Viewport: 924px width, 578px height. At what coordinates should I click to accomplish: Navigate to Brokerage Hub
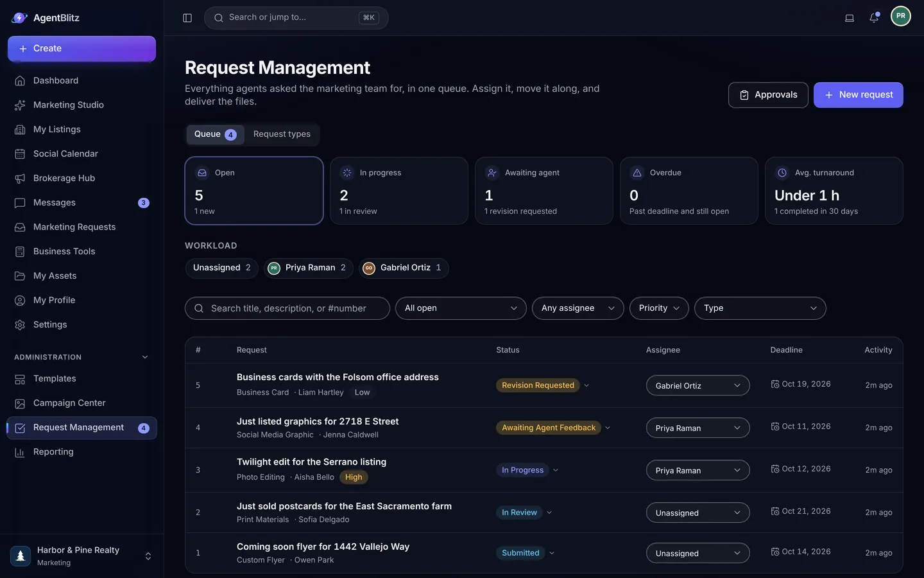point(81,179)
